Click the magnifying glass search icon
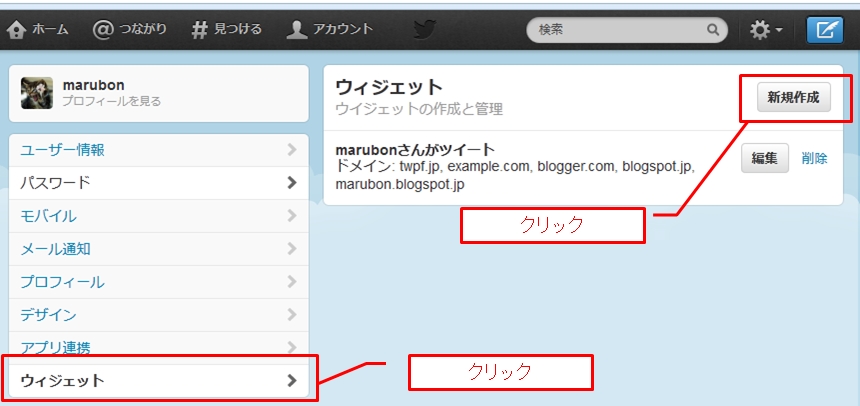 coord(712,30)
